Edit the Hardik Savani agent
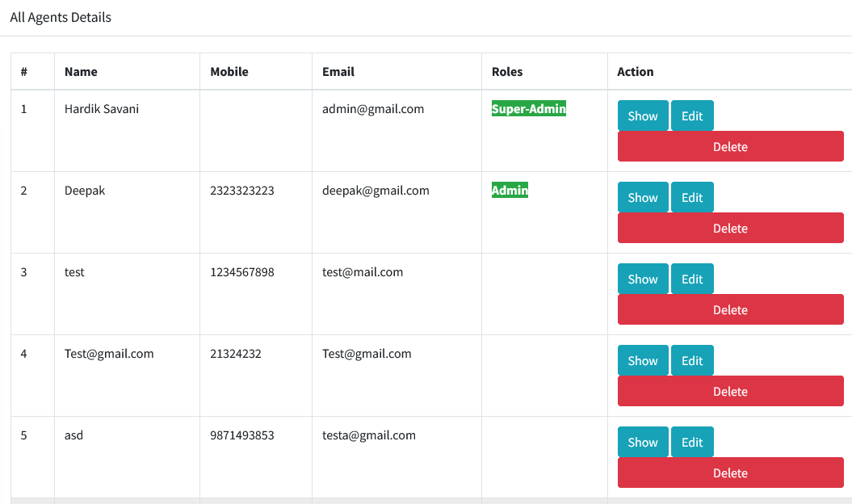Viewport: 852px width, 504px height. [x=692, y=115]
